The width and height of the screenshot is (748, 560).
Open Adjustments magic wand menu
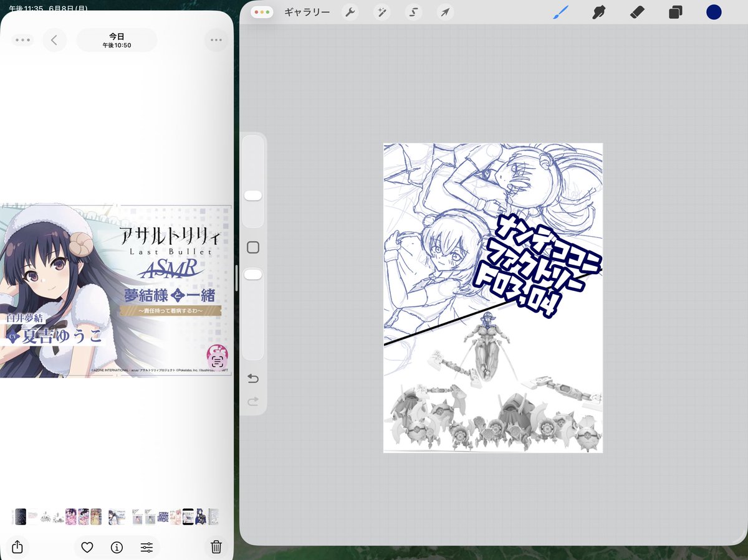coord(381,12)
